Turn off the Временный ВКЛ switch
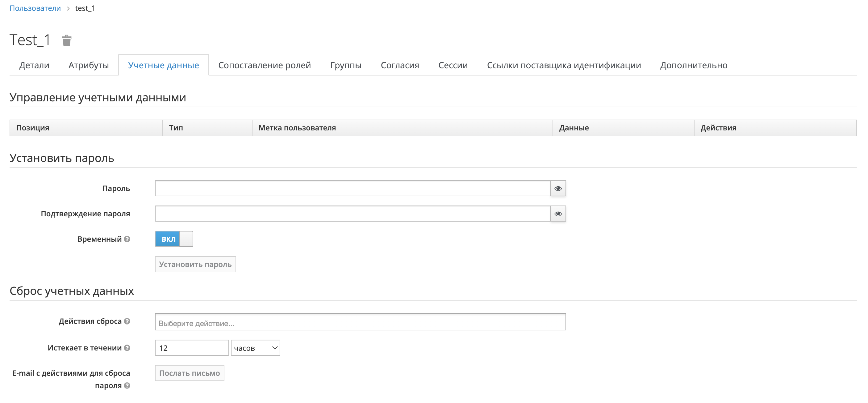Screen dimensions: 868x403 tap(174, 239)
